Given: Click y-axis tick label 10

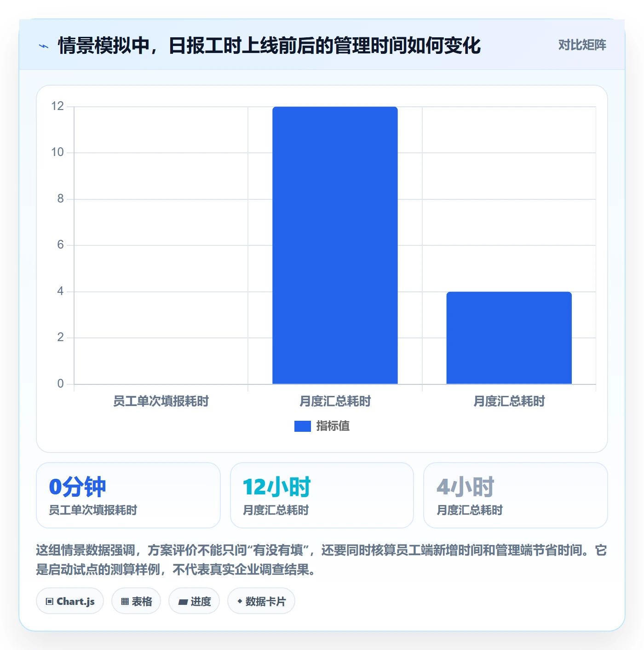Looking at the screenshot, I should point(57,152).
